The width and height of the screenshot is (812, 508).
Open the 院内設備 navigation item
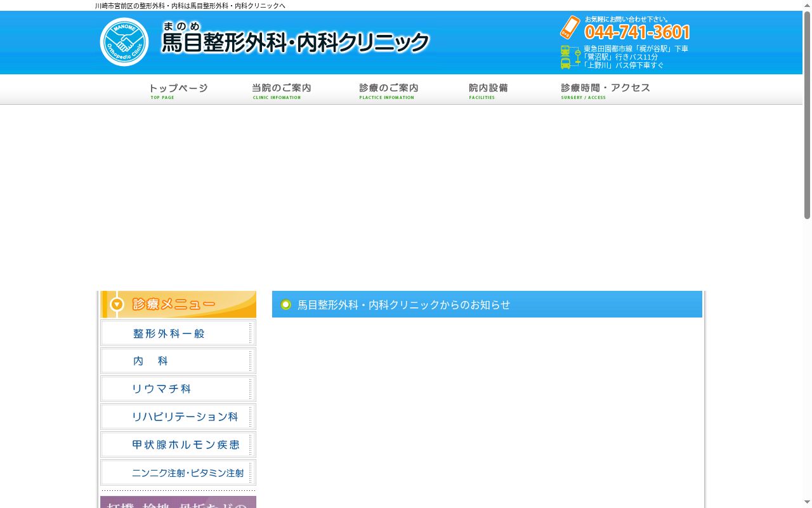tap(488, 91)
